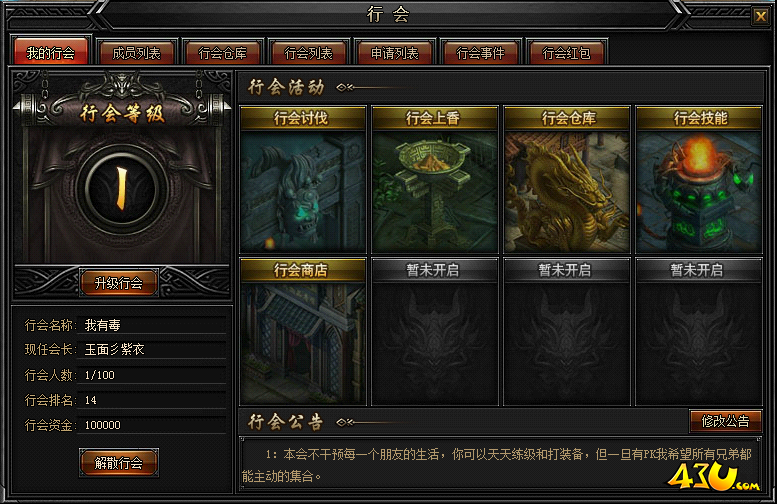Viewport: 777px width, 504px height.
Task: Click the first locked 暂未开启 tile
Action: point(435,332)
